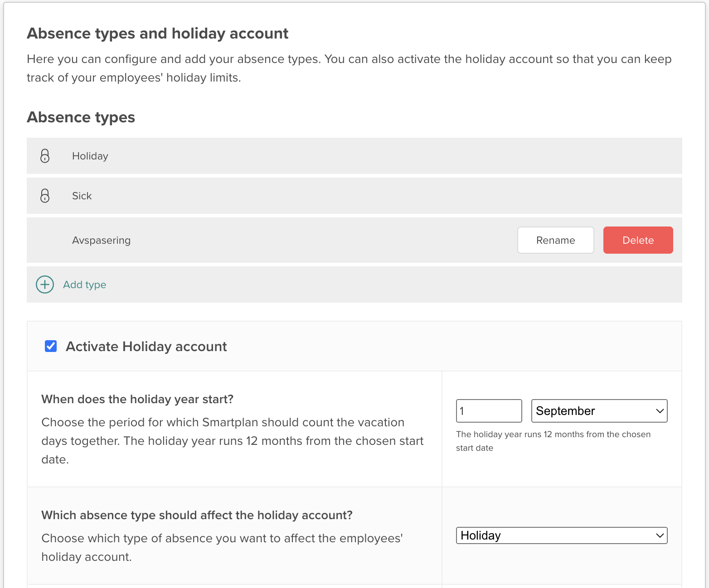Click Rename for the Avspasering type
709x588 pixels.
(x=555, y=240)
